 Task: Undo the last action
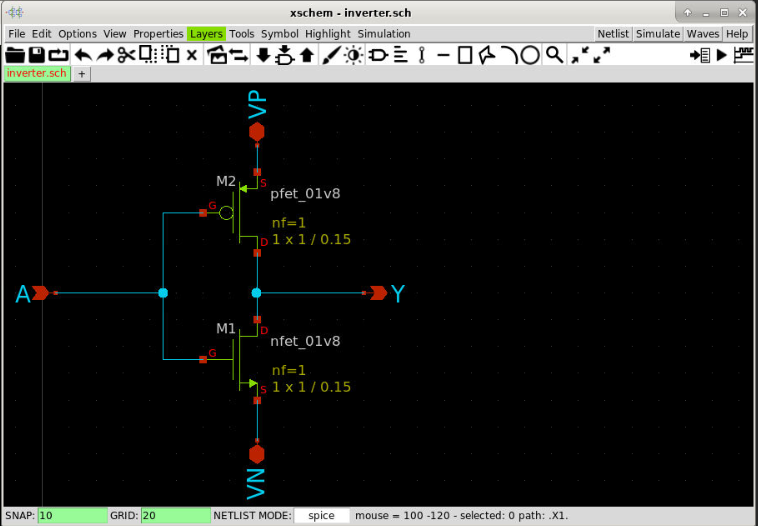click(83, 55)
